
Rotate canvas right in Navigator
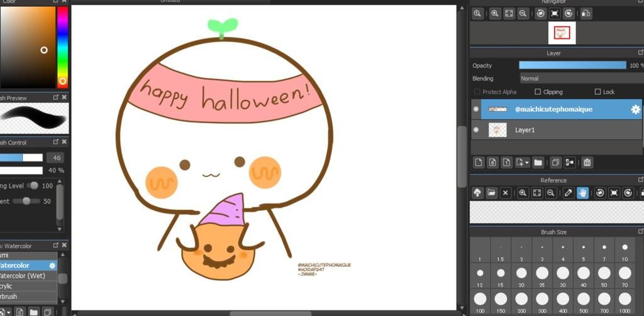(x=569, y=14)
